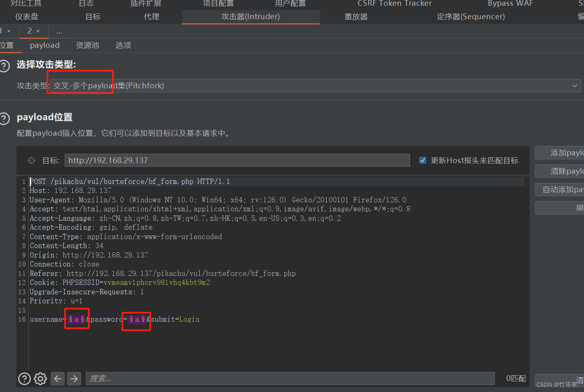Go to previous search match arrow
584x392 pixels.
coord(58,379)
